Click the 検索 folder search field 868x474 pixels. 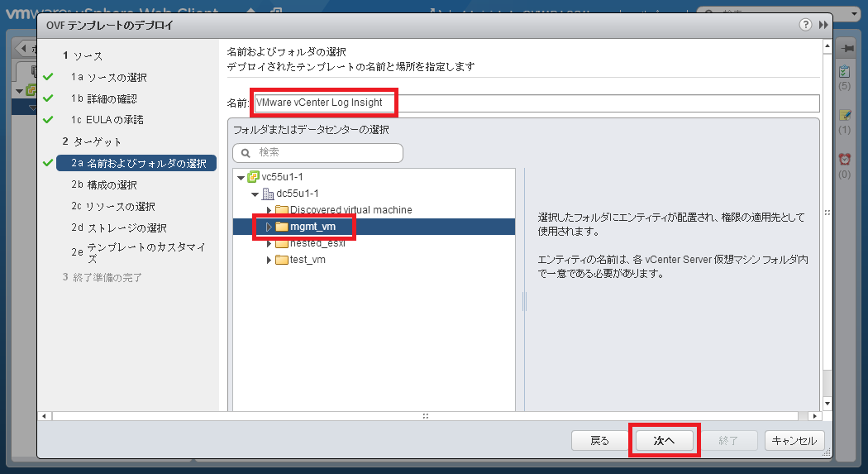pos(317,153)
